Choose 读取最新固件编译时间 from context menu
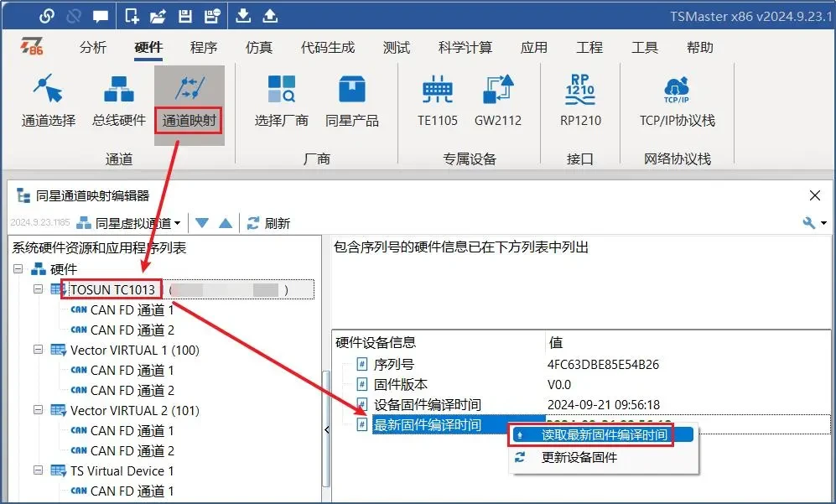836x504 pixels. [603, 434]
